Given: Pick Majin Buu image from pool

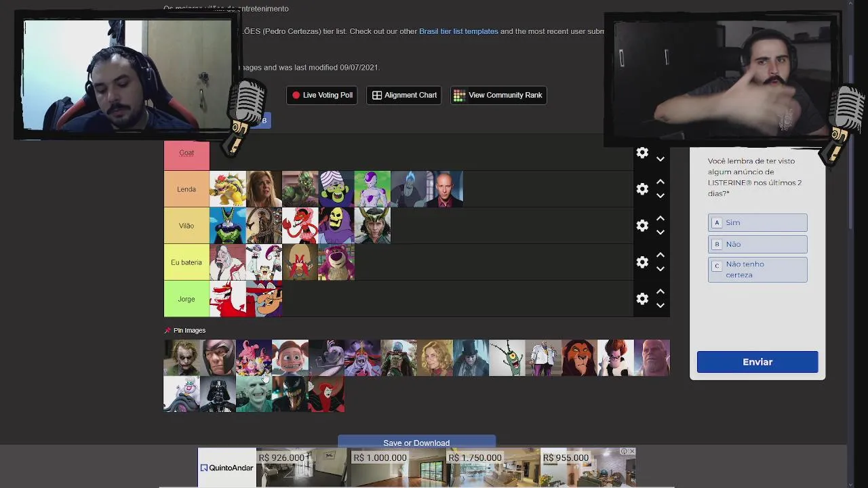Looking at the screenshot, I should (254, 358).
